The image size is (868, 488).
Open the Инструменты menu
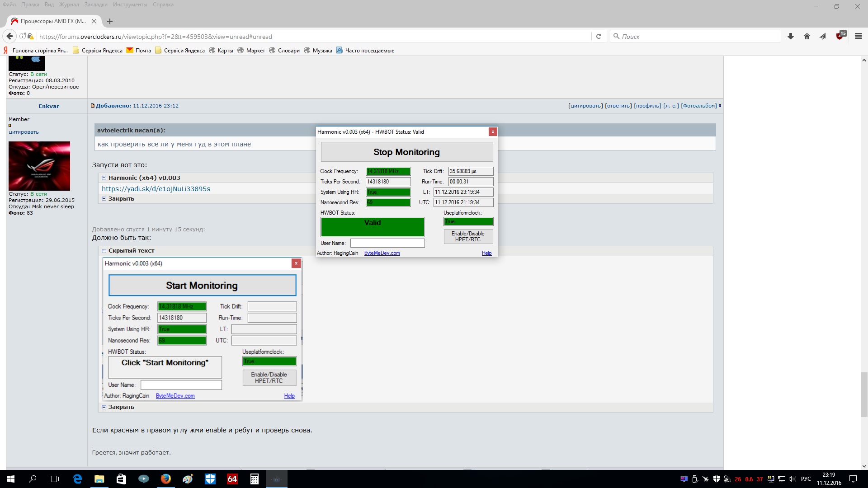(130, 5)
